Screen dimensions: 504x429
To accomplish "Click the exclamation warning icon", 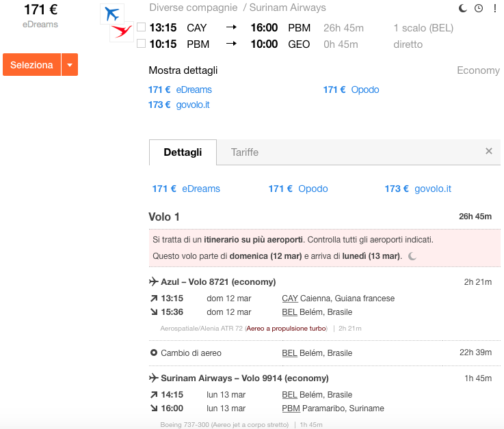I will click(x=494, y=8).
